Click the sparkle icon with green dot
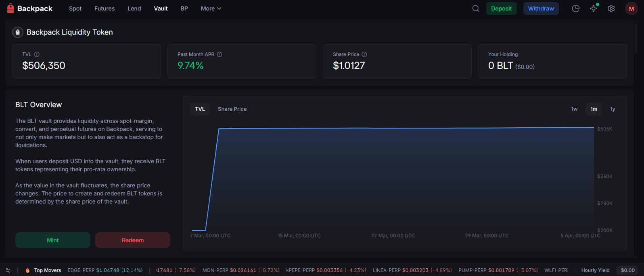The width and height of the screenshot is (644, 276). point(594,8)
